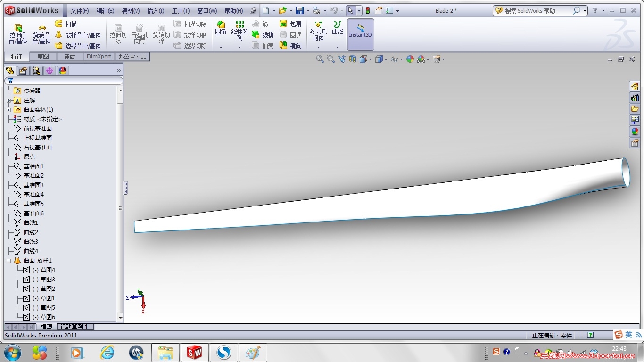Click the Print icon

tap(317, 10)
